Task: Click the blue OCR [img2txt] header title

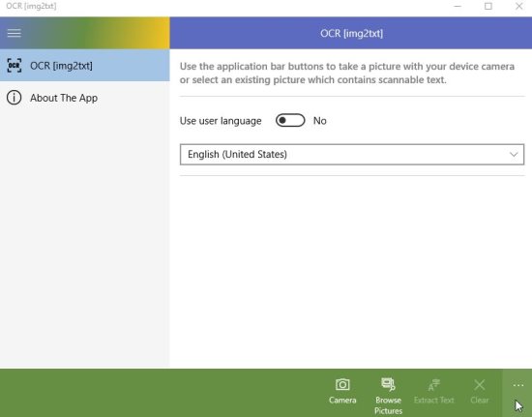Action: (x=351, y=33)
